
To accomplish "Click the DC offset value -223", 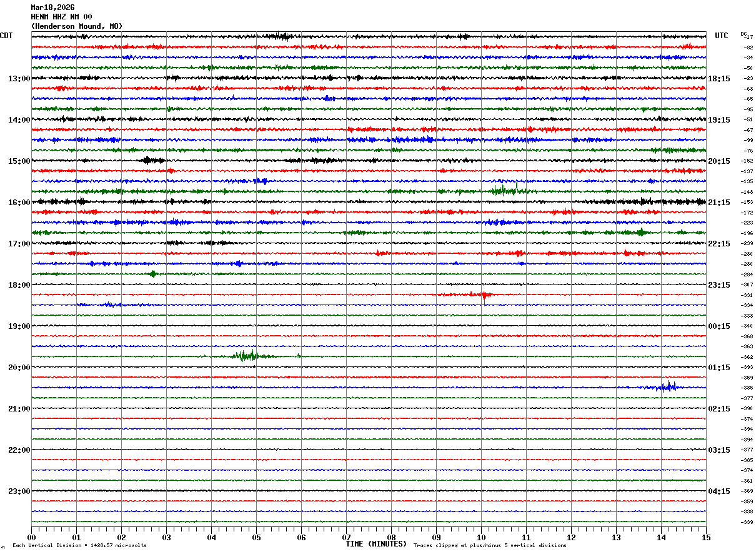I will pyautogui.click(x=747, y=223).
